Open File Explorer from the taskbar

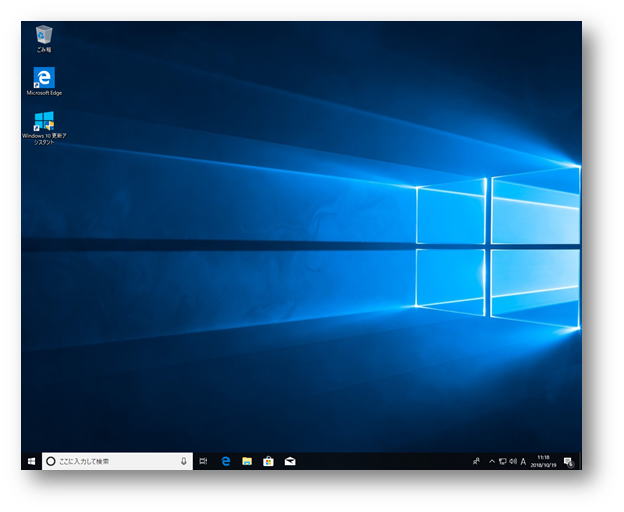[x=247, y=461]
